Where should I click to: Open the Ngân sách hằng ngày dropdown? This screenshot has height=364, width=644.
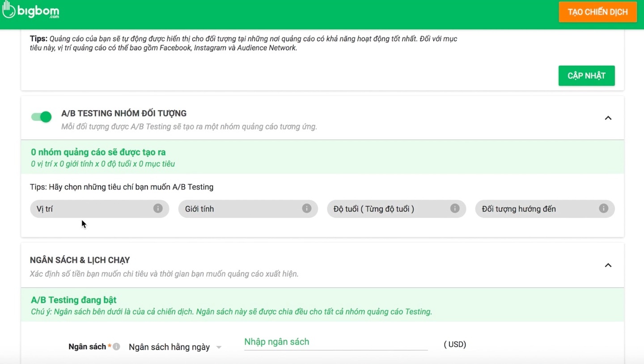click(x=175, y=347)
